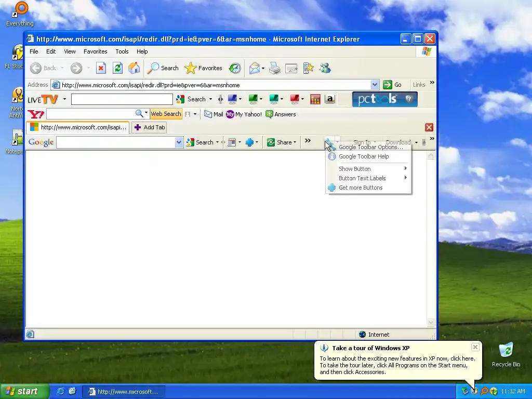This screenshot has height=399, width=532.
Task: Click the Yahoo Web Search button
Action: pyautogui.click(x=166, y=114)
